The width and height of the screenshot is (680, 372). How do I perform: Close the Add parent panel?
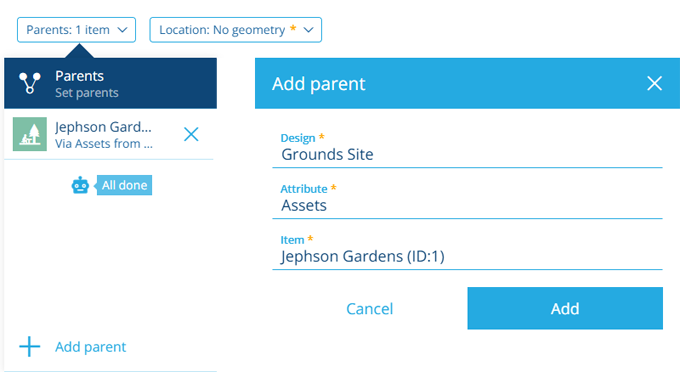(x=654, y=83)
